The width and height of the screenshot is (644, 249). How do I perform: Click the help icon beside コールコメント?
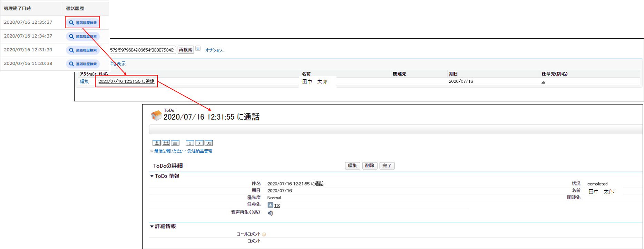tap(264, 235)
